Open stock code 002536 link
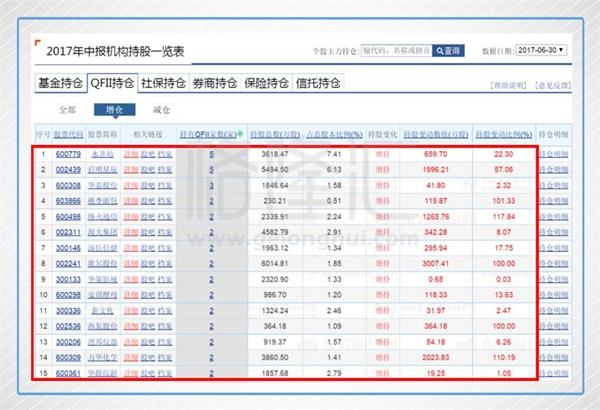The image size is (600, 410). pyautogui.click(x=68, y=326)
